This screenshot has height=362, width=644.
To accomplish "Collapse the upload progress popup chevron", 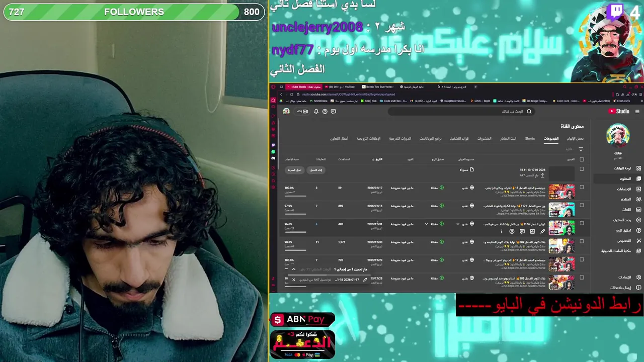I will (294, 269).
